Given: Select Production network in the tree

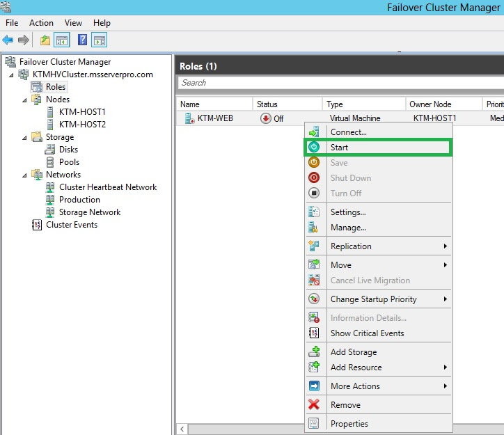Looking at the screenshot, I should coord(79,200).
